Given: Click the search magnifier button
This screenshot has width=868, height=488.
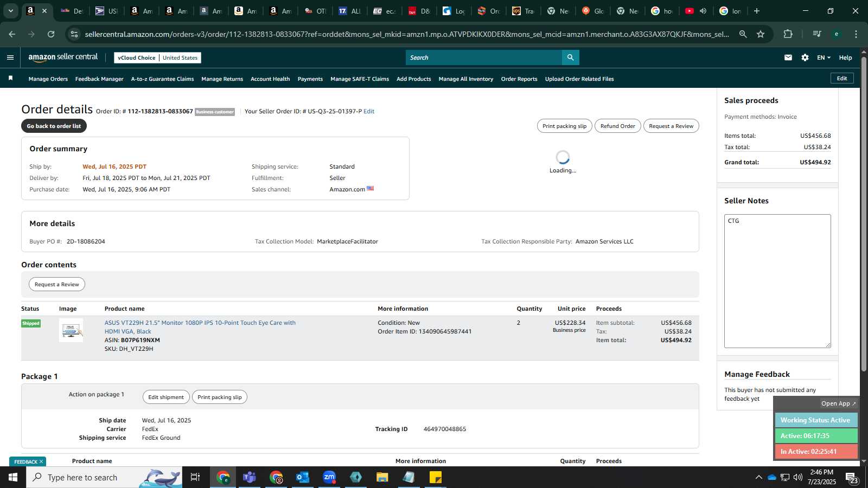Looking at the screenshot, I should coord(570,57).
